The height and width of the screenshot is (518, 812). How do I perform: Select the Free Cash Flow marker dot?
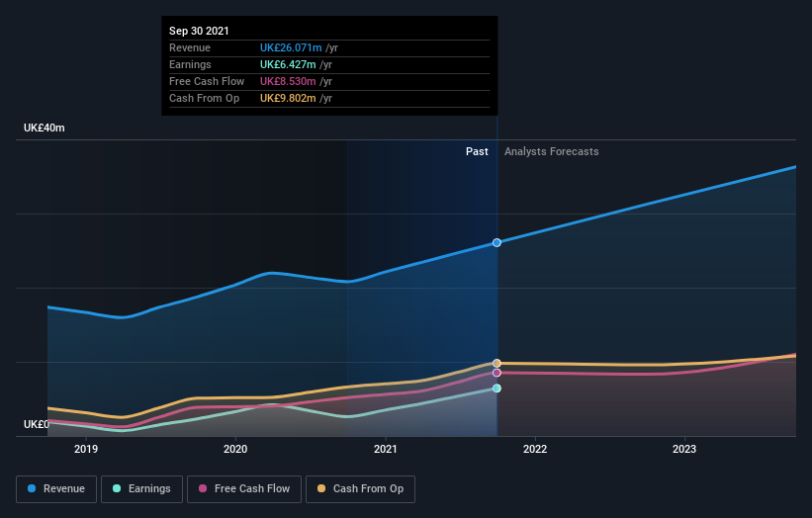[496, 373]
